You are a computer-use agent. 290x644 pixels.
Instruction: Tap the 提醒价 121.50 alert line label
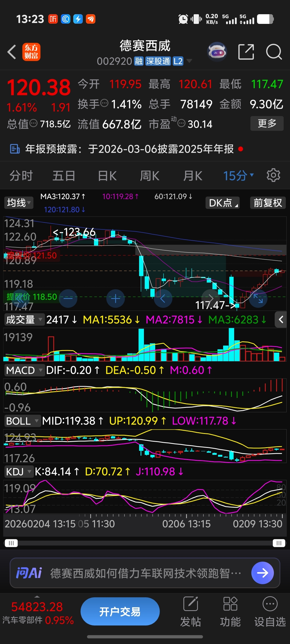[31, 255]
